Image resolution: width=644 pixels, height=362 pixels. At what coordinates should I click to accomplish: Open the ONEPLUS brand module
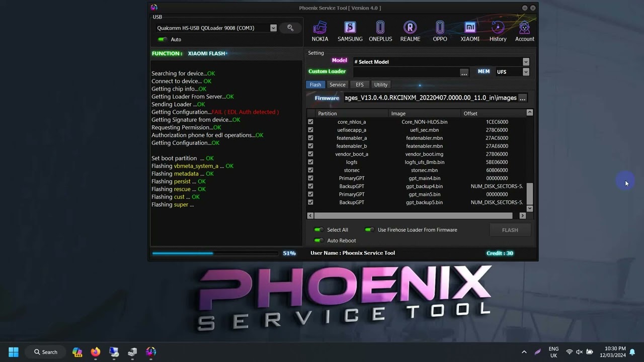pos(380,31)
